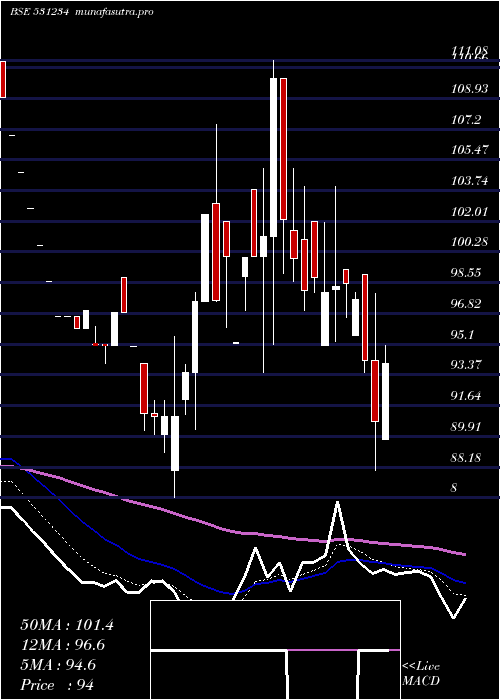Image resolution: width=500 pixels, height=700 pixels.
Task: Select the 102.01 price level label
Action: (469, 212)
